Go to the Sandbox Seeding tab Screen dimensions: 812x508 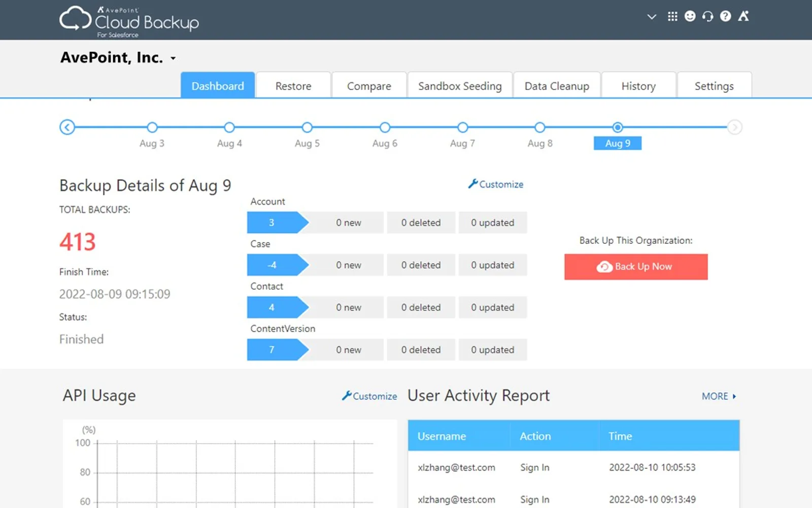460,86
